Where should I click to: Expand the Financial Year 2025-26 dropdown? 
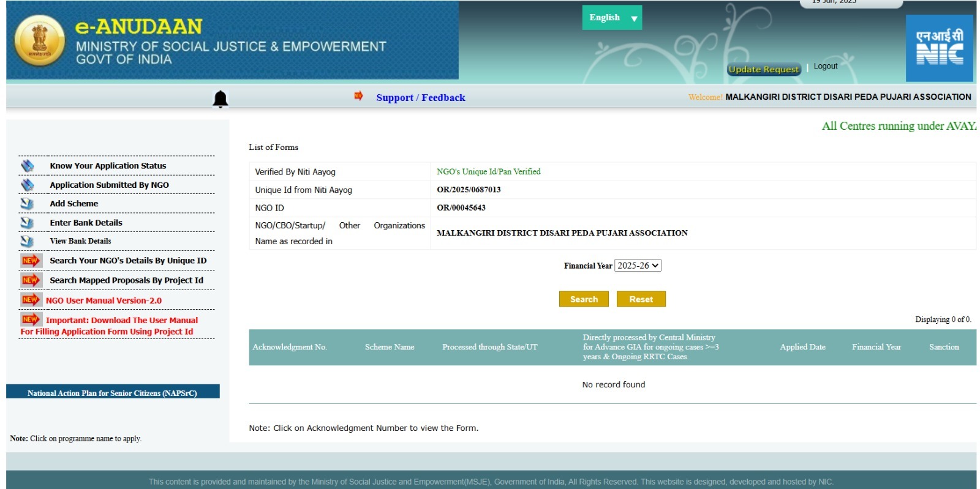point(638,266)
